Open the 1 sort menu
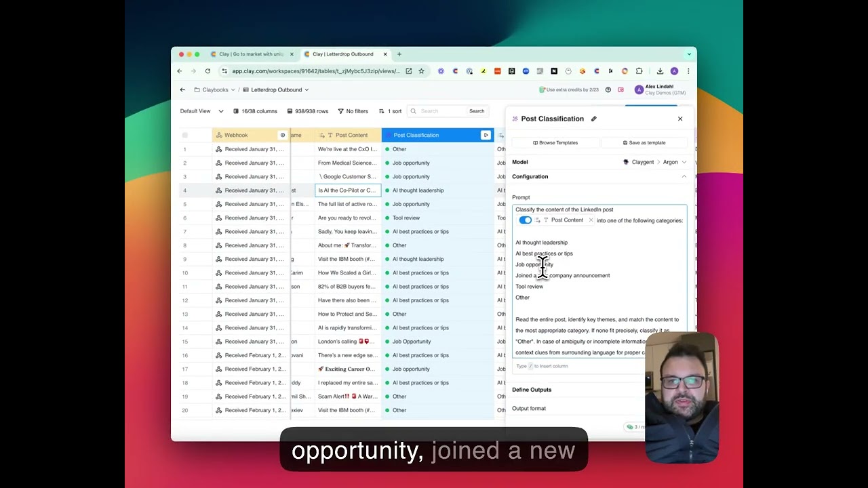 point(390,111)
